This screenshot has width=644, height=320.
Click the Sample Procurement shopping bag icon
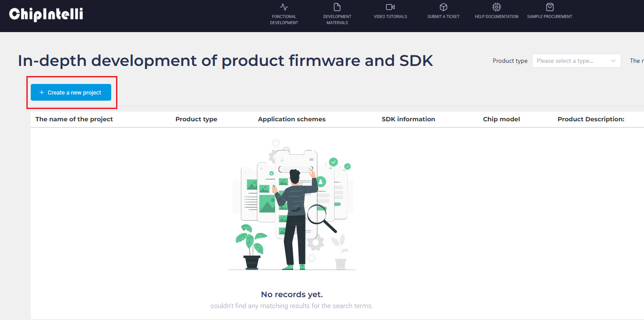(x=549, y=7)
